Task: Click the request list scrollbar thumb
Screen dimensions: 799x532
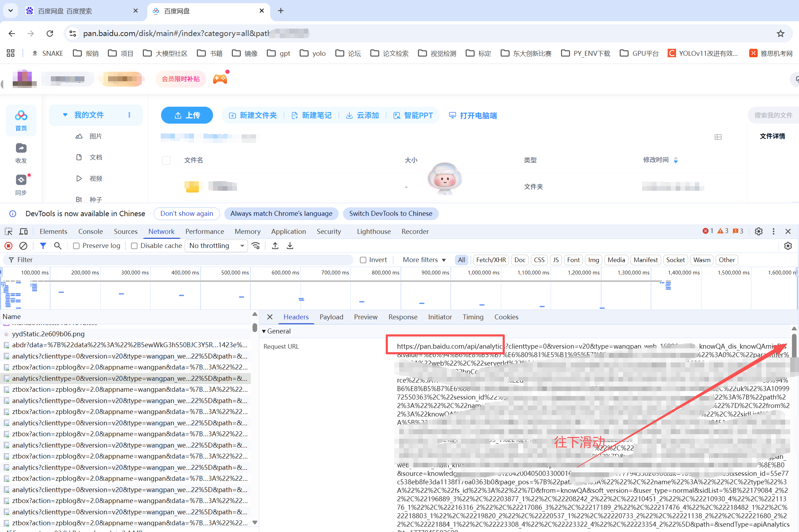Action: pos(255,327)
